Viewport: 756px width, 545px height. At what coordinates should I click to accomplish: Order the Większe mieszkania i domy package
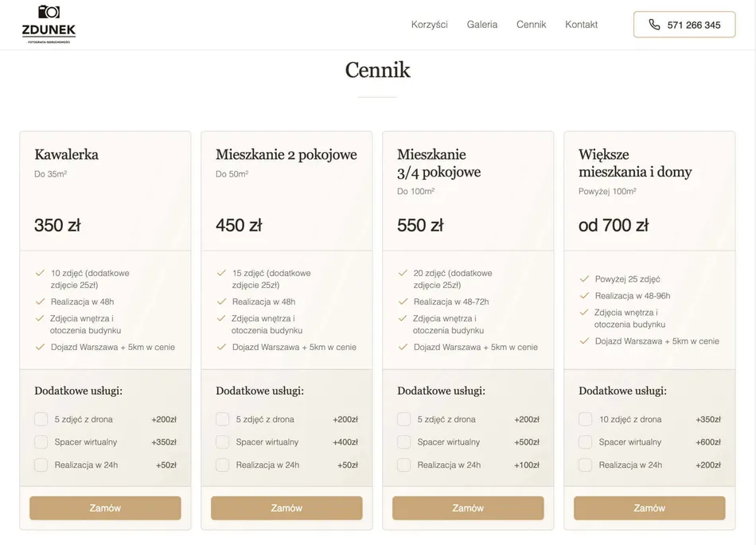coord(649,508)
